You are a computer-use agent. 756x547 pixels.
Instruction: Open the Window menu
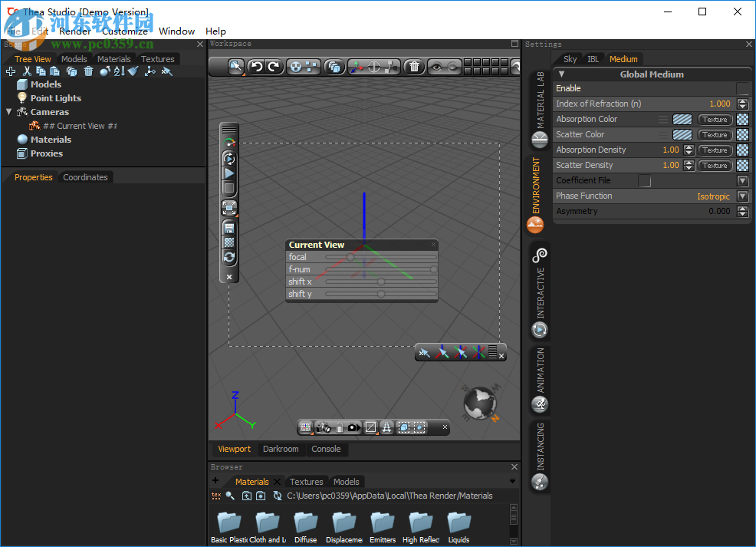(x=176, y=31)
